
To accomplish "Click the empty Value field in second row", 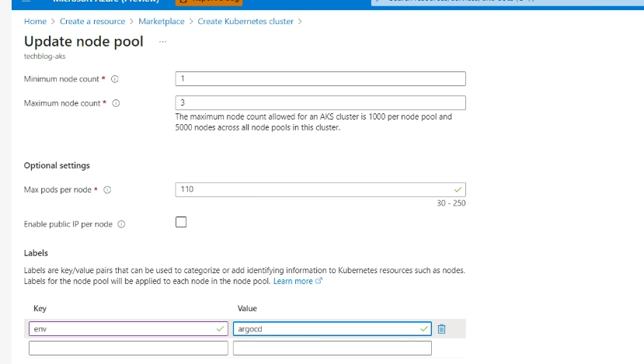I will click(x=332, y=348).
